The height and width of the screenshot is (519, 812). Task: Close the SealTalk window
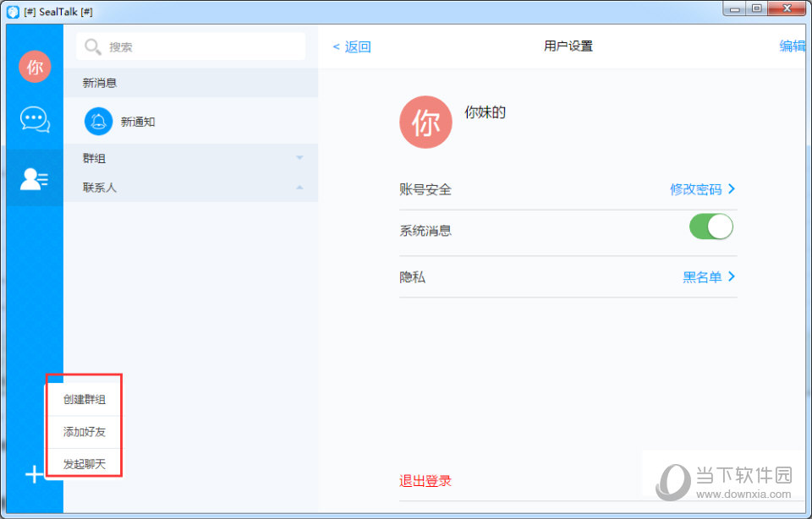coord(787,8)
